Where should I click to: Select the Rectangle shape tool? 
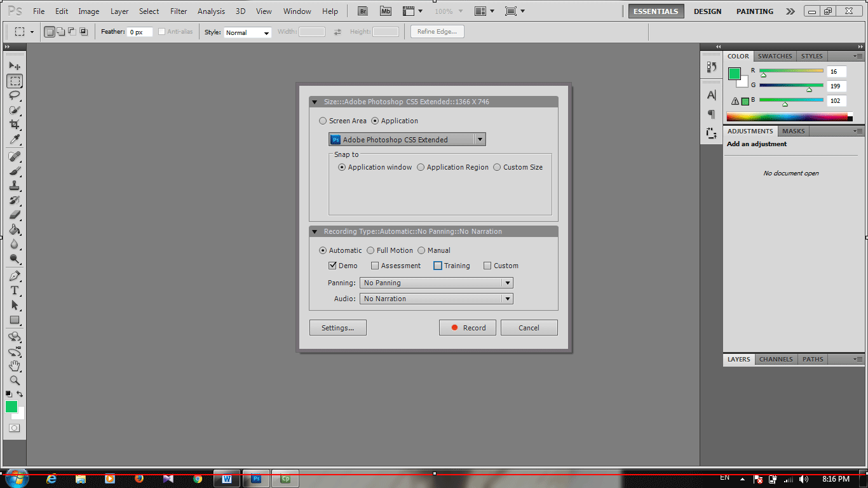(x=15, y=320)
